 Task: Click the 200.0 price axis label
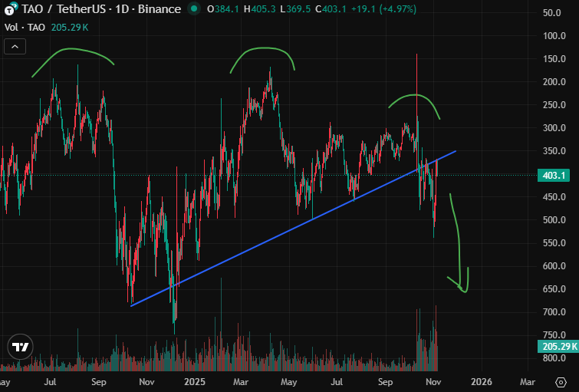[554, 82]
